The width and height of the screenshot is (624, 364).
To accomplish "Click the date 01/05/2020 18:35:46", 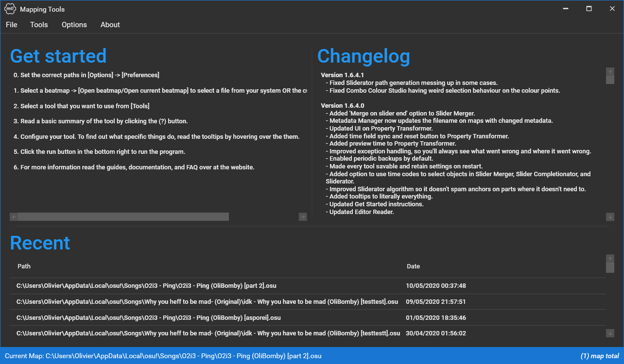I will point(436,318).
